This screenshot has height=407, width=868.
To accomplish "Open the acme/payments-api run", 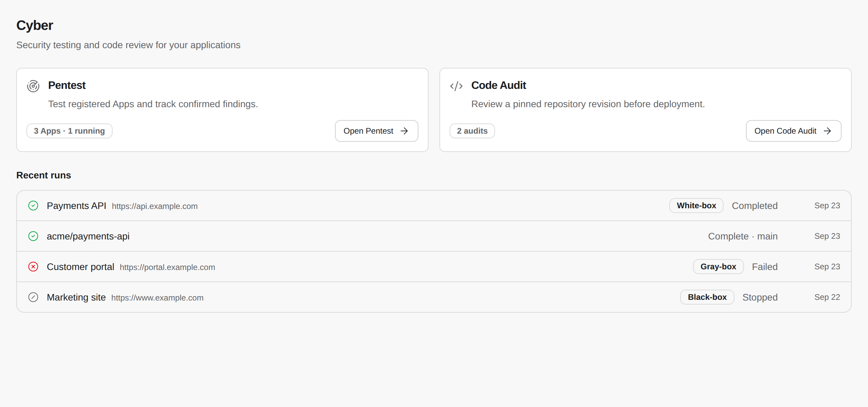I will [434, 236].
